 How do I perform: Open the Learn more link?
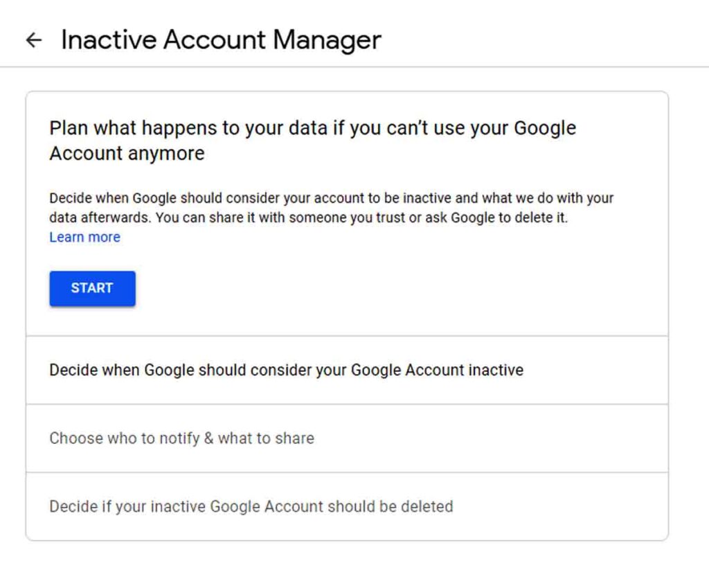(84, 237)
